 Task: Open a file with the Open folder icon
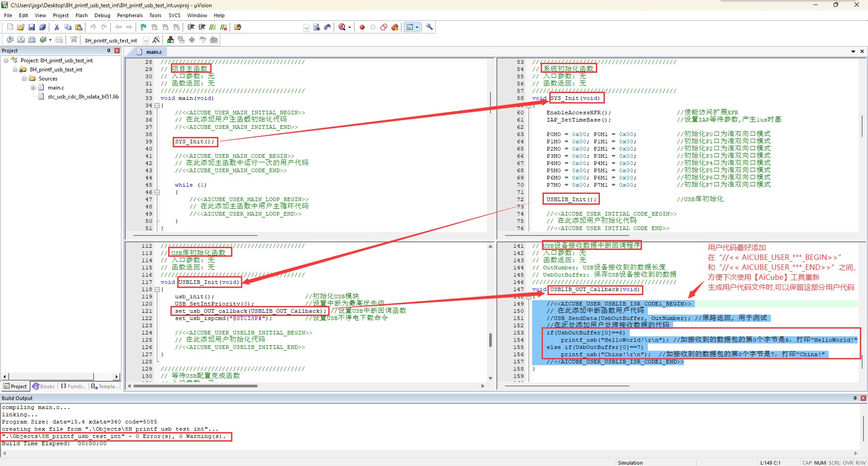(x=21, y=27)
